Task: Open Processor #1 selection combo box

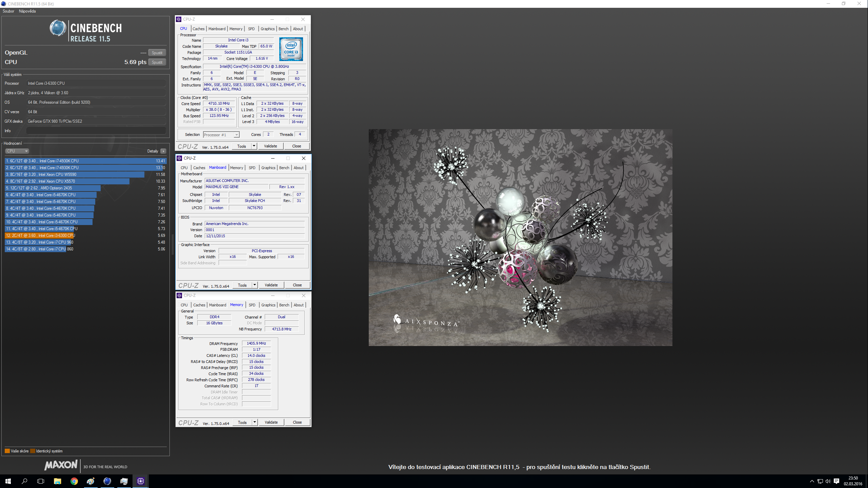Action: [221, 135]
